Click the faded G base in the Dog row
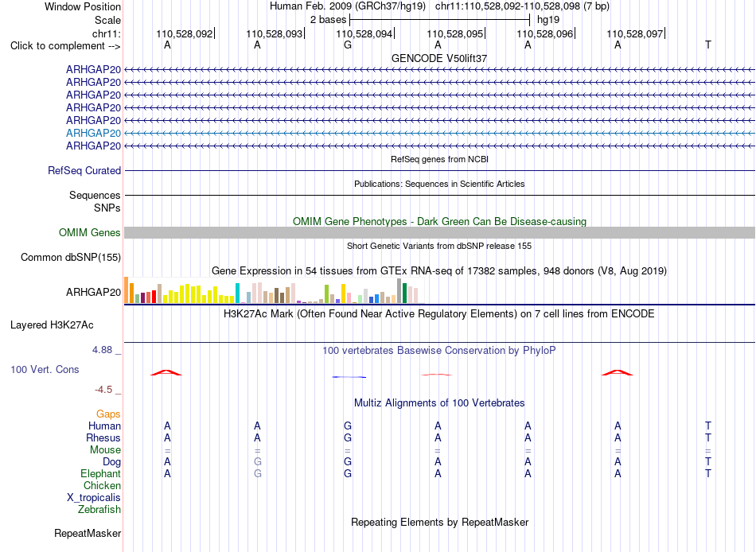The image size is (756, 552). tap(258, 462)
